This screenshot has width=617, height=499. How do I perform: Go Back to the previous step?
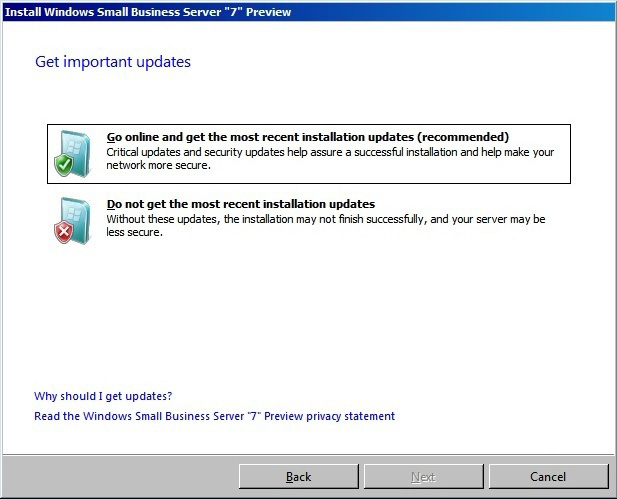click(299, 477)
